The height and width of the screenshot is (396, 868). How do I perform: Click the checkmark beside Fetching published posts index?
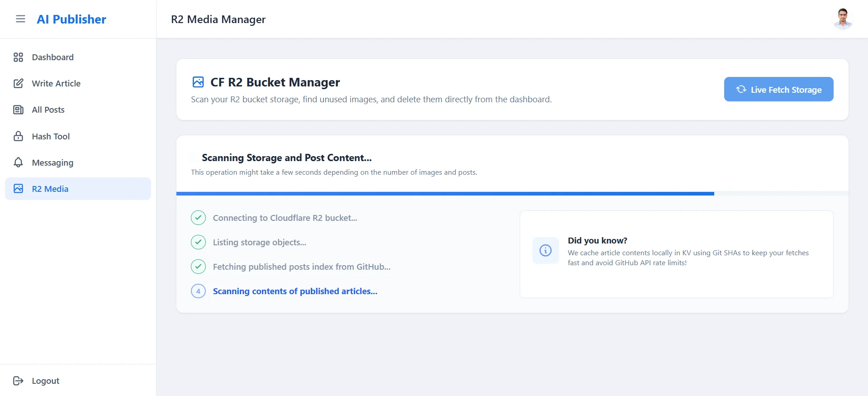pyautogui.click(x=198, y=267)
